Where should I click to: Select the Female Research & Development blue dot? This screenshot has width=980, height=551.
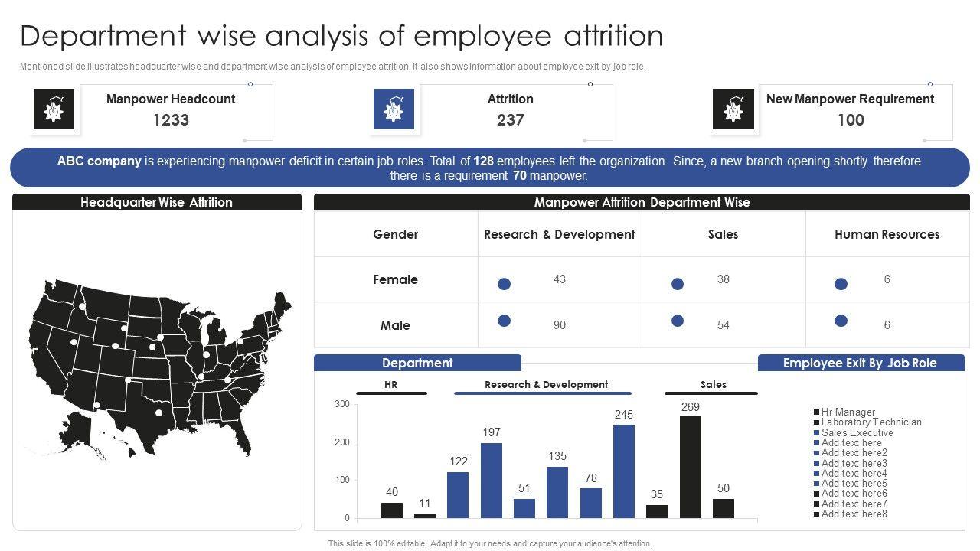504,284
